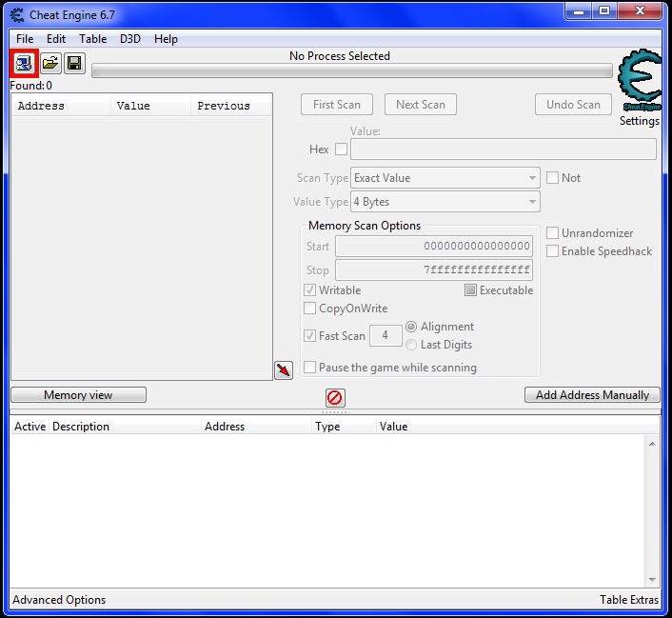Enable the CopyOnWrite checkbox

pyautogui.click(x=310, y=309)
